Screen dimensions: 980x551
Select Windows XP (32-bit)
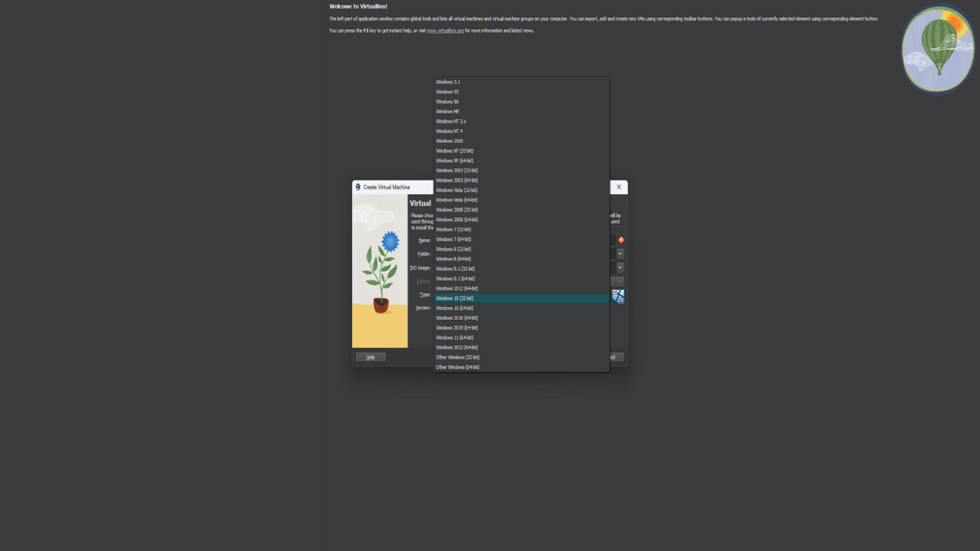coord(522,151)
